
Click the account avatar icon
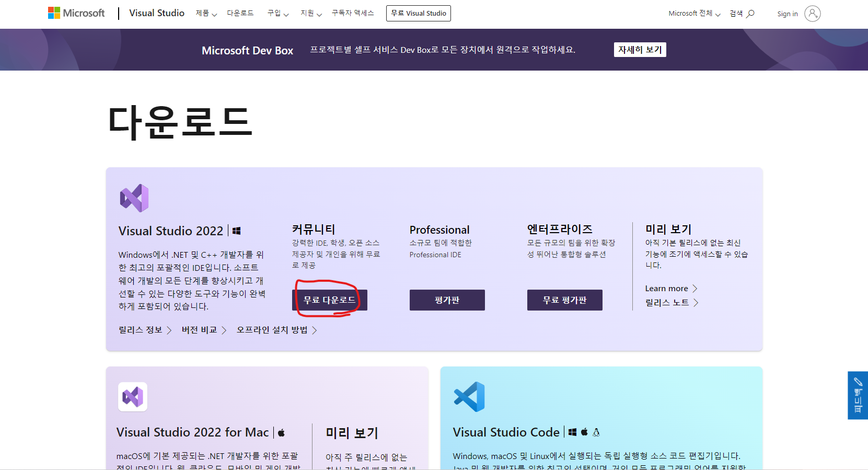pyautogui.click(x=813, y=14)
